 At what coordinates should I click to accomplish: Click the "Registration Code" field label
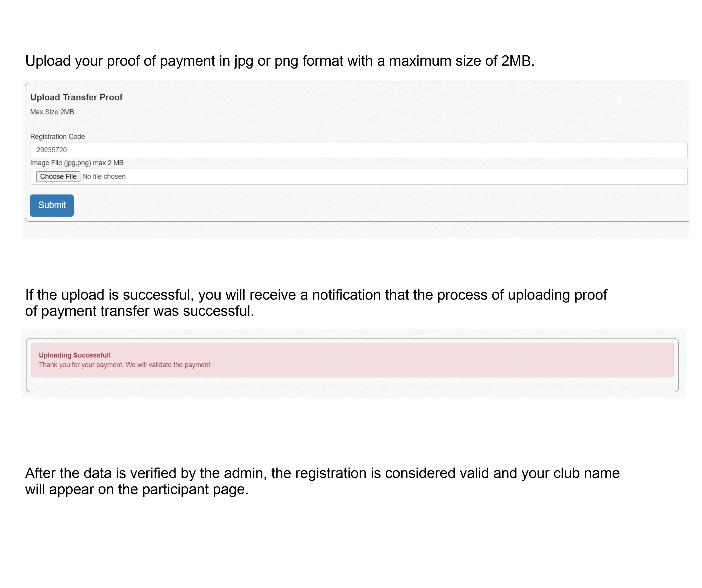[x=58, y=136]
